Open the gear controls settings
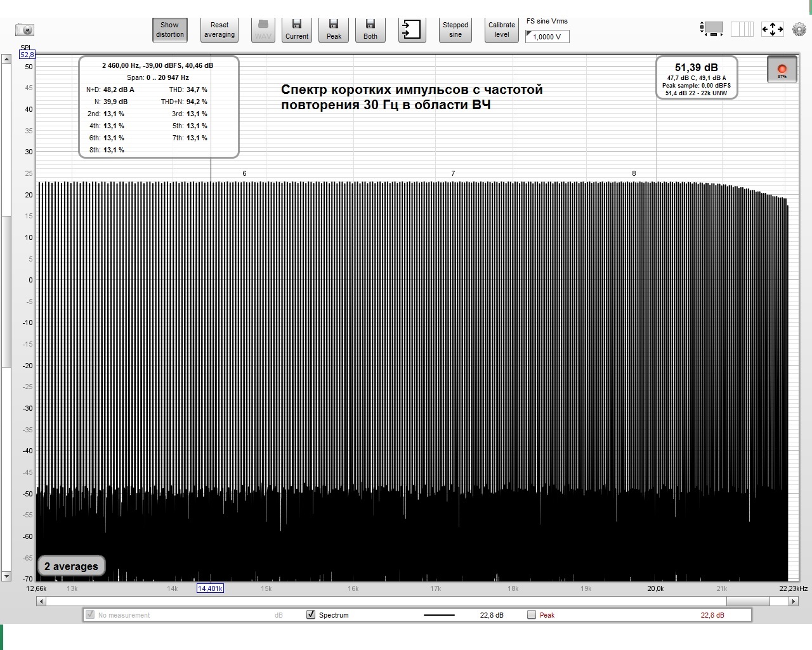The image size is (812, 650). coord(799,29)
